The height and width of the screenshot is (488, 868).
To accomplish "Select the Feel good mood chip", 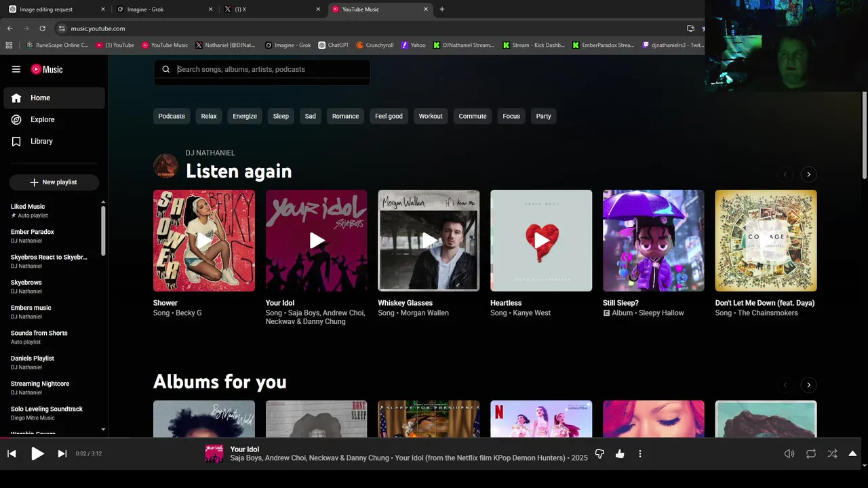I will point(389,116).
